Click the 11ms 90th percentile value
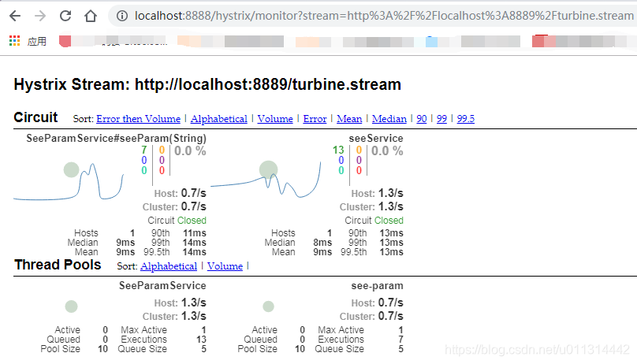 pos(195,233)
